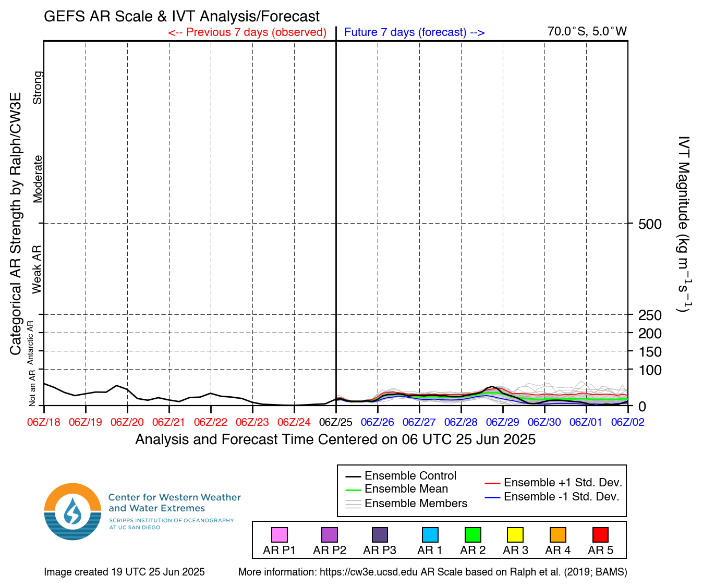Click the 06Z/21 x-axis tick label

coord(169,422)
